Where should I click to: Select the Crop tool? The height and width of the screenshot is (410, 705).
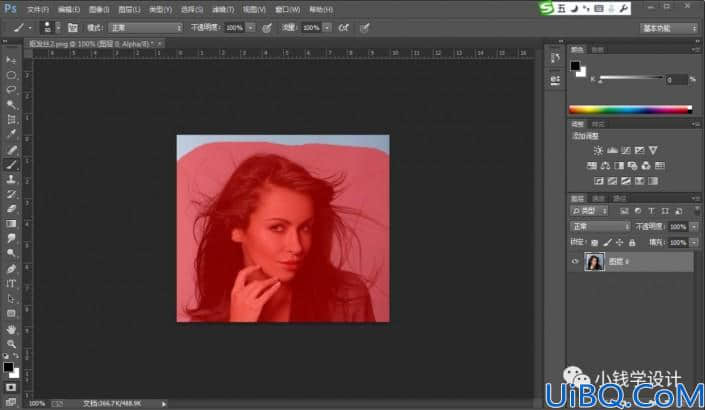point(11,119)
